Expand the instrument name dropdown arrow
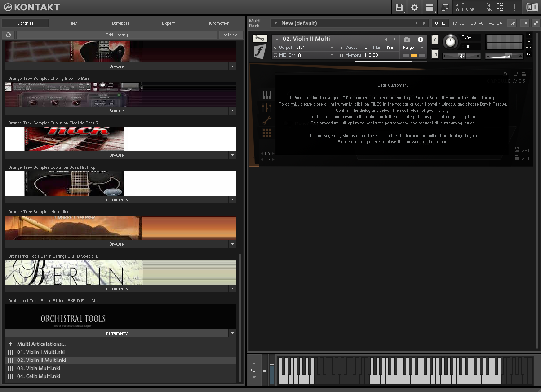The image size is (541, 392). coord(277,39)
